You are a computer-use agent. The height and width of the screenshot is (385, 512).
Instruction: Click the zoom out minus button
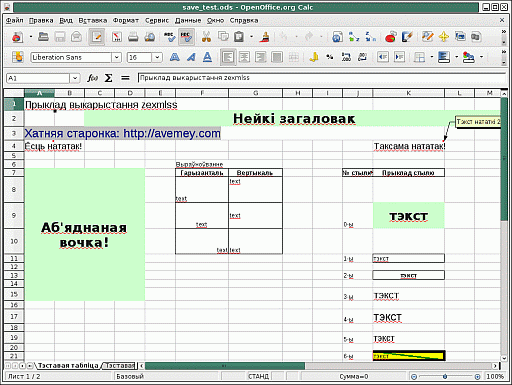pos(414,376)
